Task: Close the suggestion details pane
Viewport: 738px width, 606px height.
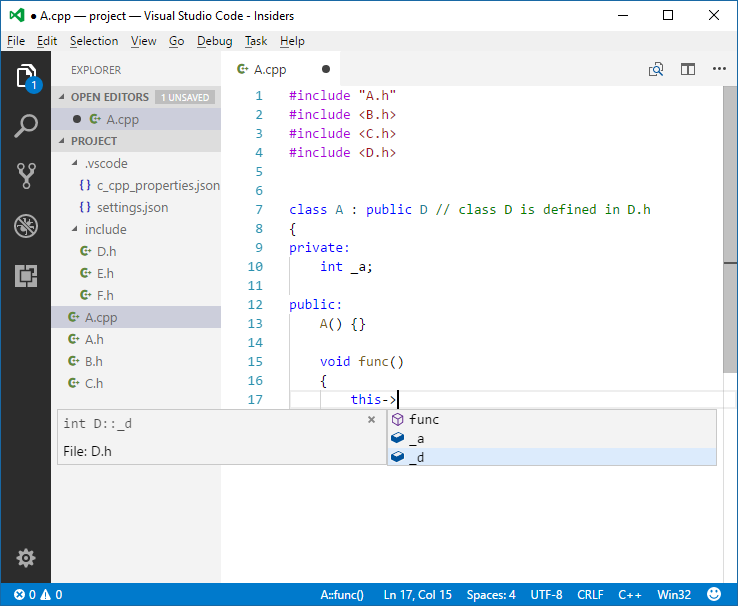Action: coord(371,420)
